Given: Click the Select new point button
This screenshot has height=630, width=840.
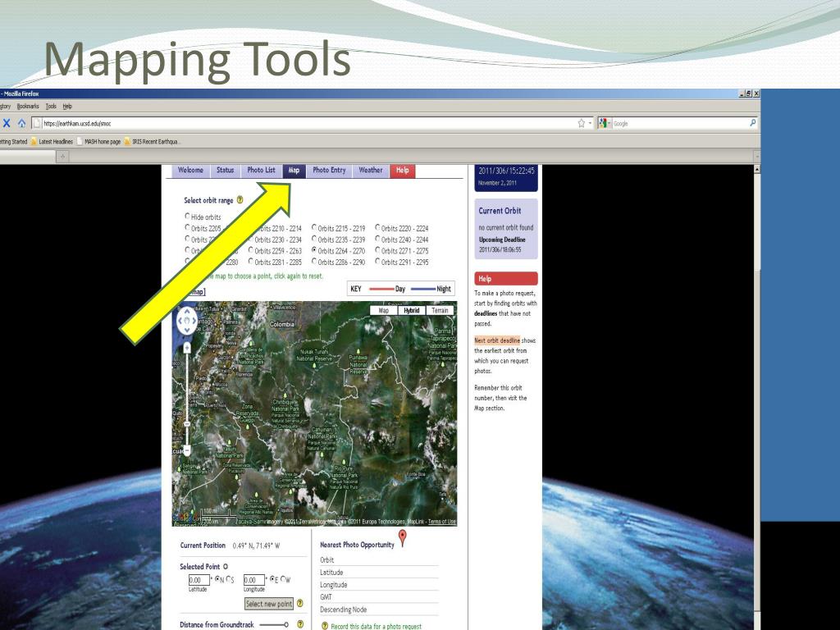Looking at the screenshot, I should pos(269,604).
